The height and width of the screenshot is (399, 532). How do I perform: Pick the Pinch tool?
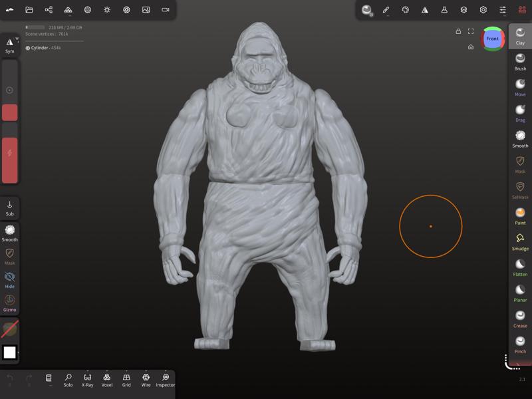[x=520, y=345]
